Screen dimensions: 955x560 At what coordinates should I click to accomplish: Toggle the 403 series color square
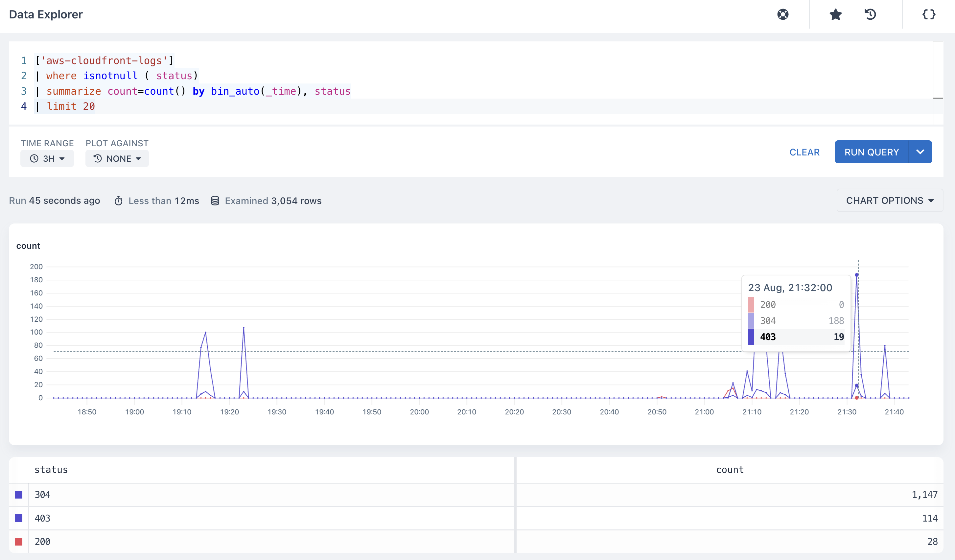point(19,518)
